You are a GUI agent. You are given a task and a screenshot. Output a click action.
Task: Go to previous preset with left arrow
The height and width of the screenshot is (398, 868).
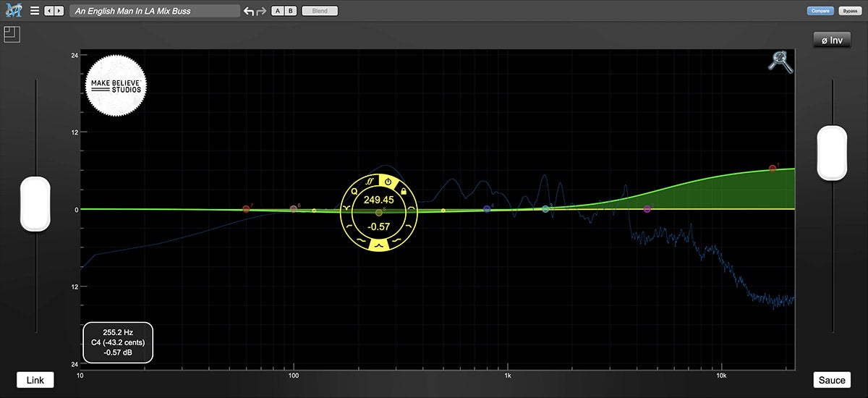[x=49, y=11]
